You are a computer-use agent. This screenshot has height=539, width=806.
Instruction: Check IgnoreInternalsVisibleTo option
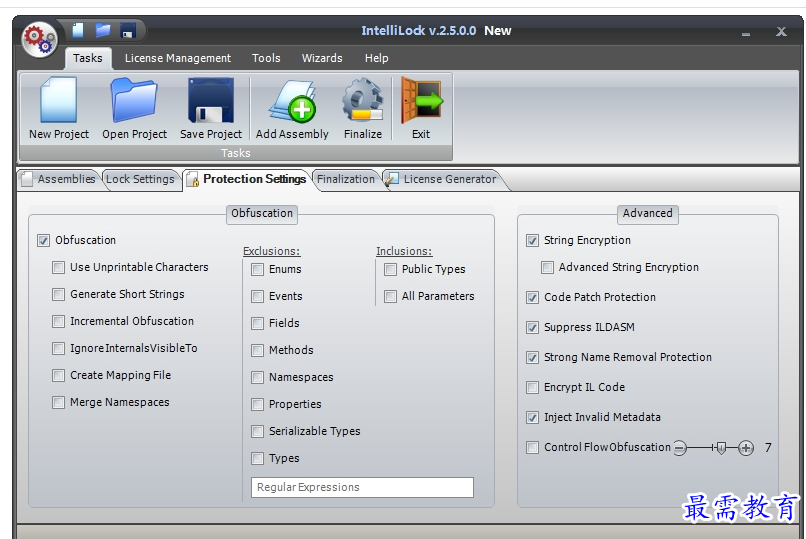click(x=59, y=348)
